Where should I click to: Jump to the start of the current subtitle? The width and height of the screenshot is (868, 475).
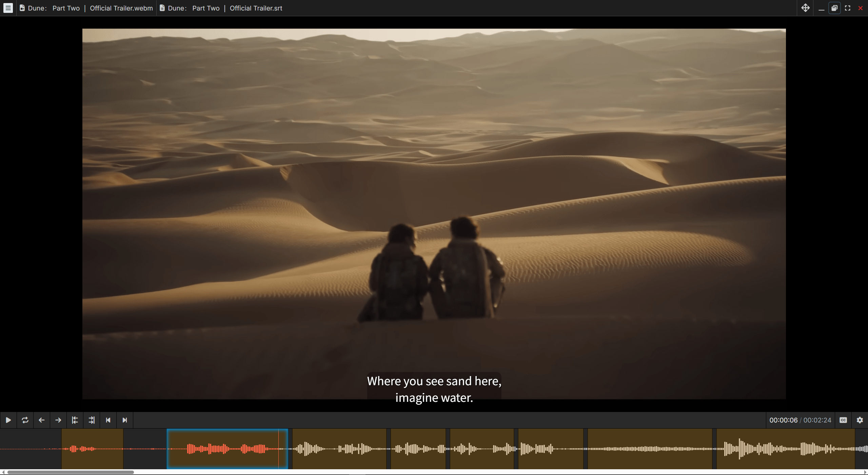tap(75, 420)
